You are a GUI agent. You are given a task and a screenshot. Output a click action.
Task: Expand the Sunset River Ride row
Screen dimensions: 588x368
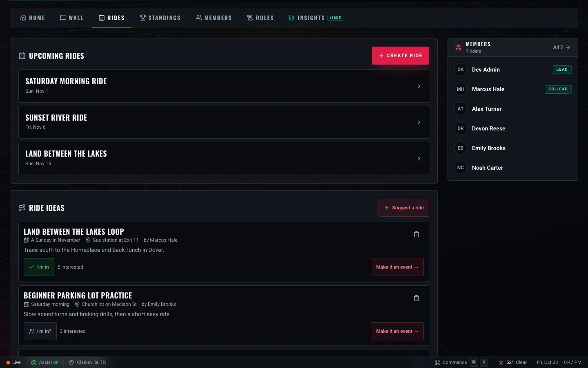click(x=224, y=122)
